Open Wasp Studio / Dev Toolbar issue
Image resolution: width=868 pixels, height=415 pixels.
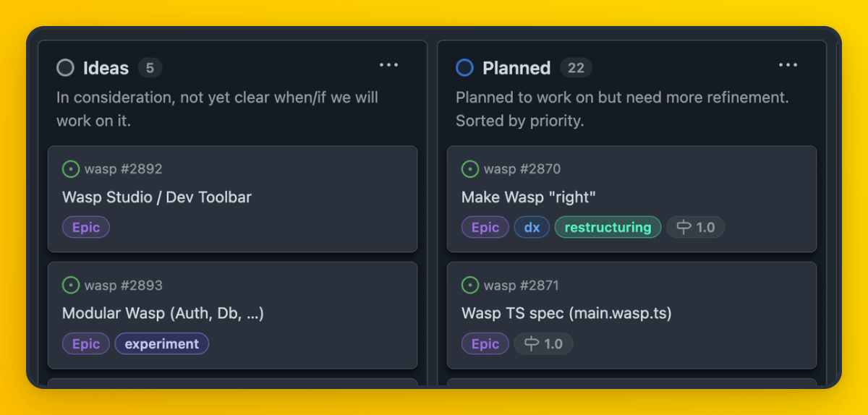click(157, 197)
